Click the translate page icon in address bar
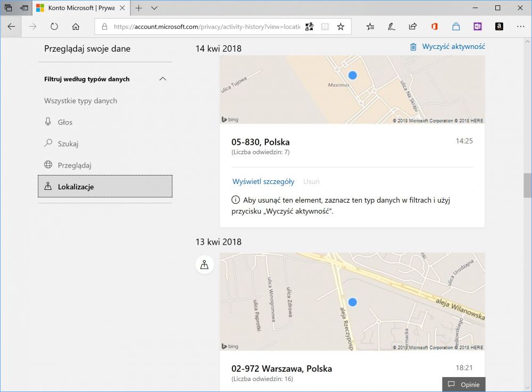532x392 pixels. (309, 27)
